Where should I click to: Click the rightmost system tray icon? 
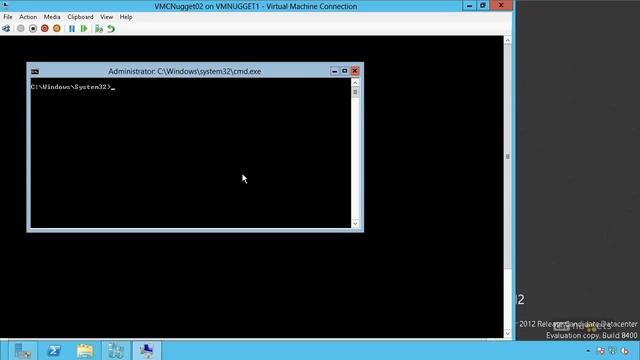click(x=625, y=351)
